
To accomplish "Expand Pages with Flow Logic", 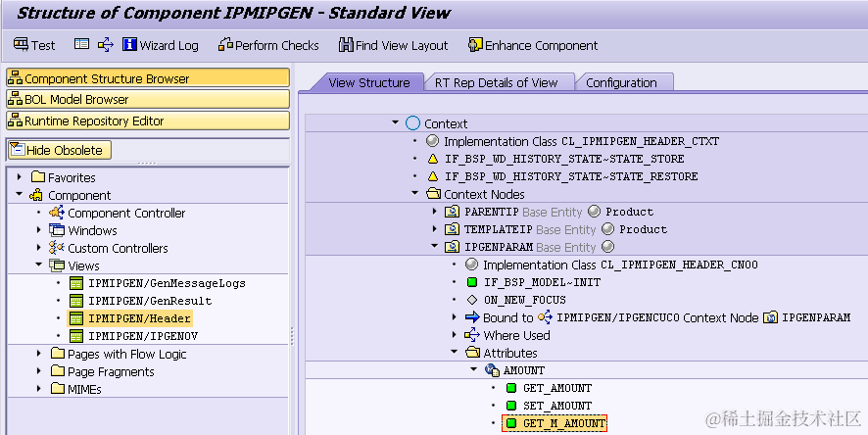I will 39,354.
